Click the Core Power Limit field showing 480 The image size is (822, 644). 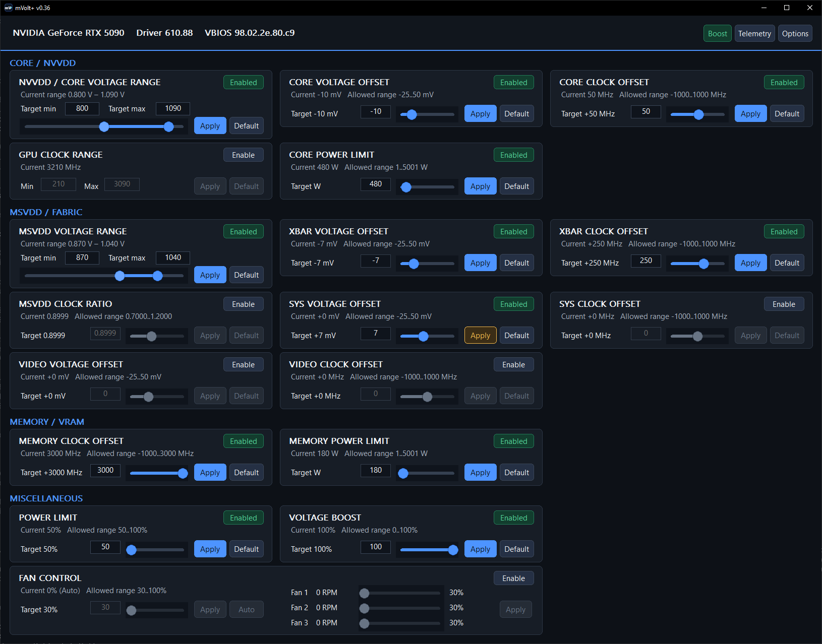(x=376, y=184)
